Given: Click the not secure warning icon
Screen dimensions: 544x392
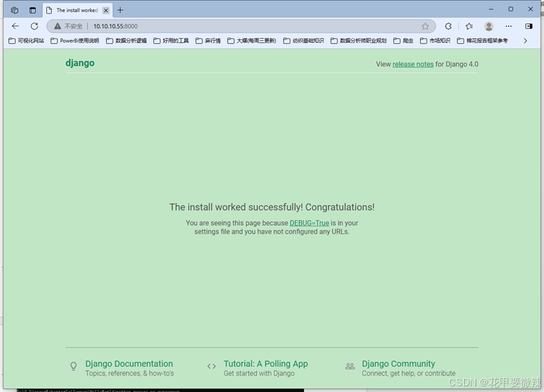Looking at the screenshot, I should [58, 26].
